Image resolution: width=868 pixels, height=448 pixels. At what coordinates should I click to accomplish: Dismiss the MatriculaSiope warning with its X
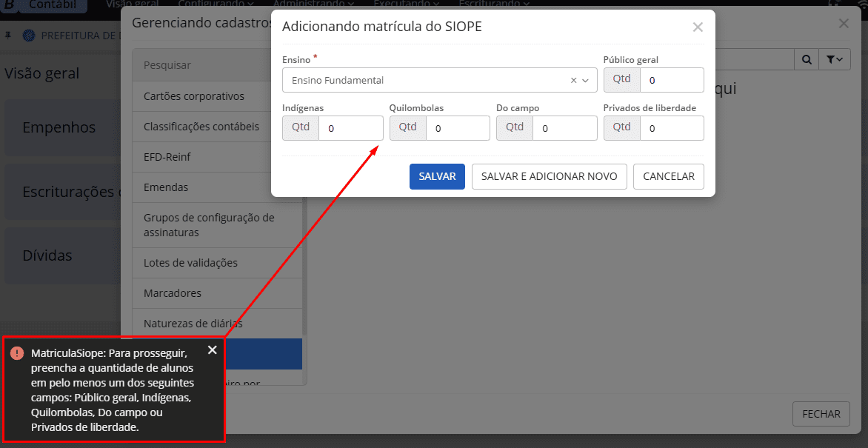tap(213, 350)
